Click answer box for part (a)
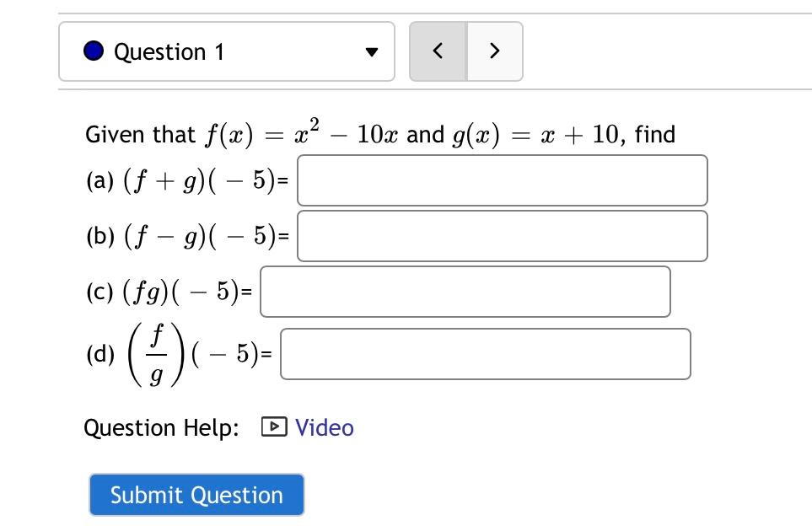This screenshot has width=812, height=531. click(502, 180)
